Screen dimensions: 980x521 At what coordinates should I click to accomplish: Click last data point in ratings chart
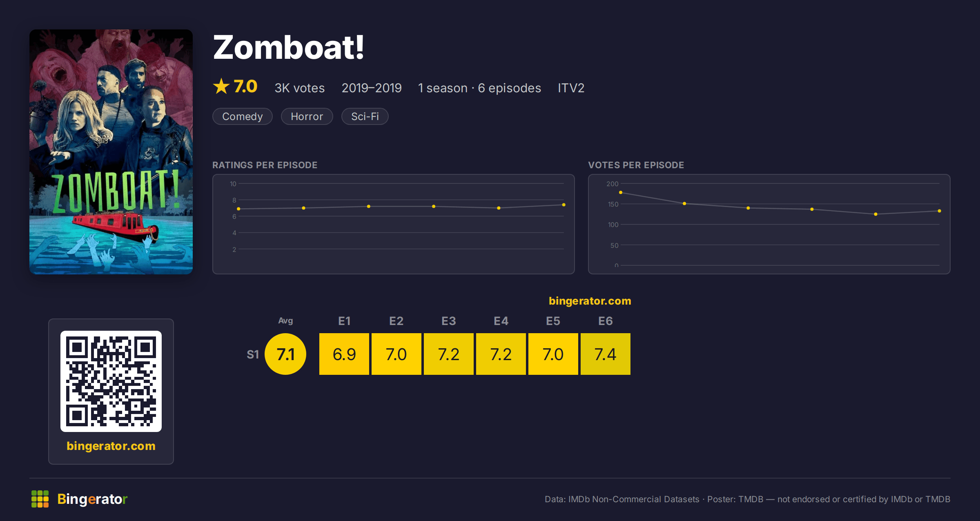point(564,205)
